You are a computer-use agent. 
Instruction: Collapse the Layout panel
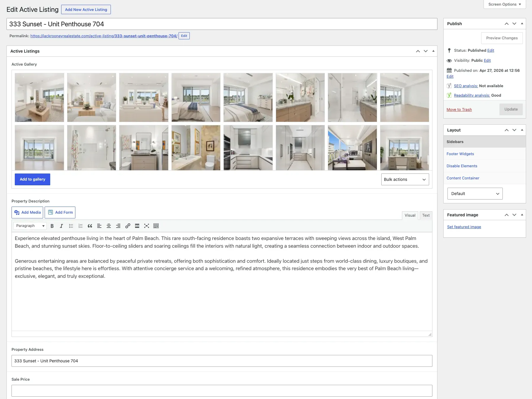coord(522,130)
